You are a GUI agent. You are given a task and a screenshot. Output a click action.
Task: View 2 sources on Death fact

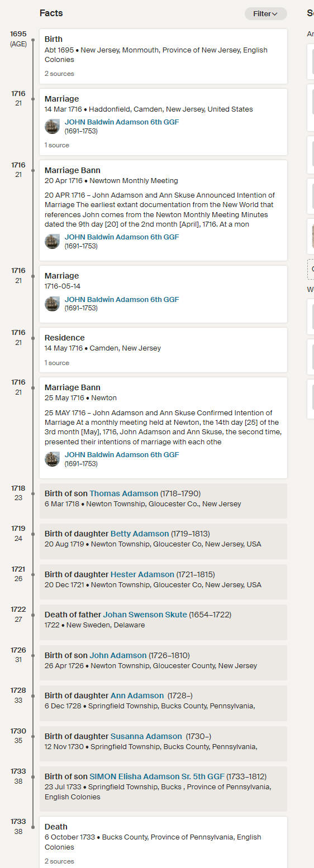[x=59, y=861]
